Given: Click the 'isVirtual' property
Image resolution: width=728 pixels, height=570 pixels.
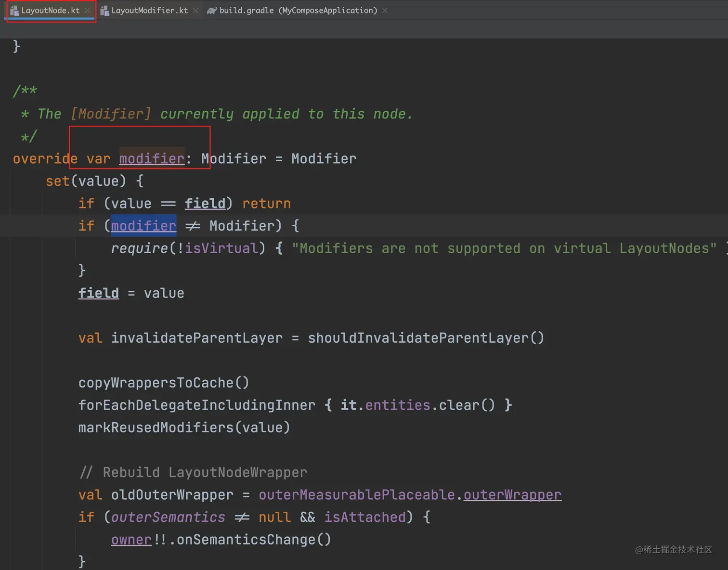Looking at the screenshot, I should (221, 248).
